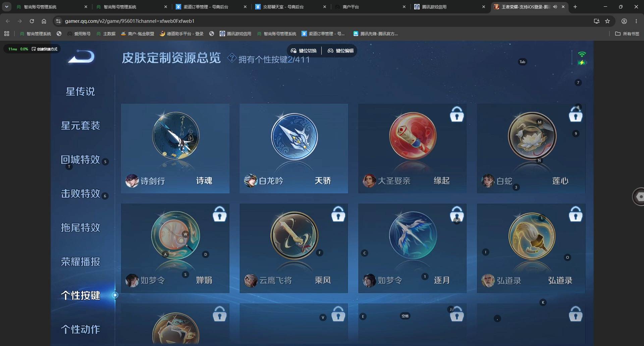Open the 星传说 category
The height and width of the screenshot is (346, 644).
(80, 91)
